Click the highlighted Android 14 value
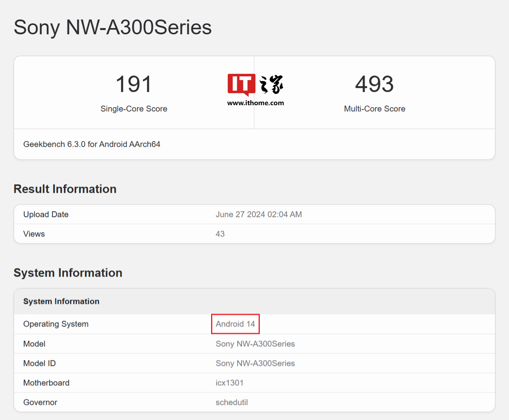 click(235, 324)
